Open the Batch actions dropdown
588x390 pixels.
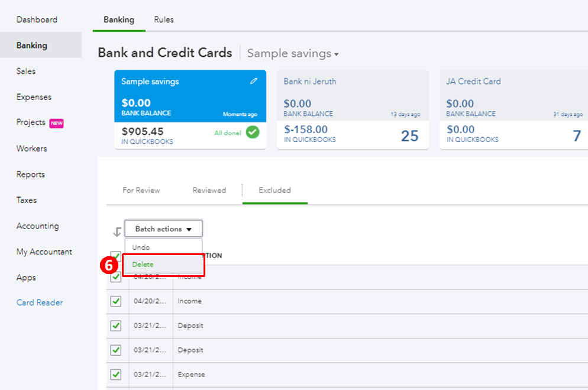point(163,229)
